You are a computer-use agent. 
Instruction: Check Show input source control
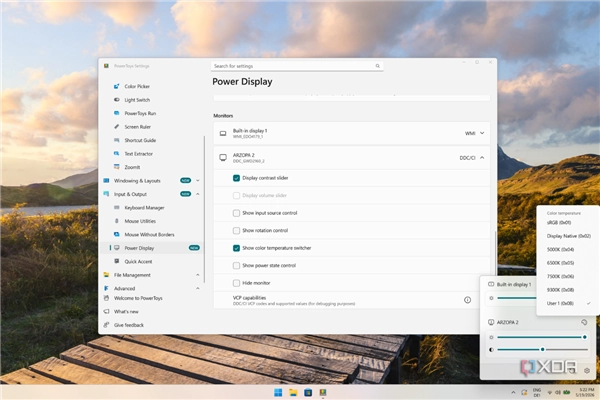[x=236, y=213]
